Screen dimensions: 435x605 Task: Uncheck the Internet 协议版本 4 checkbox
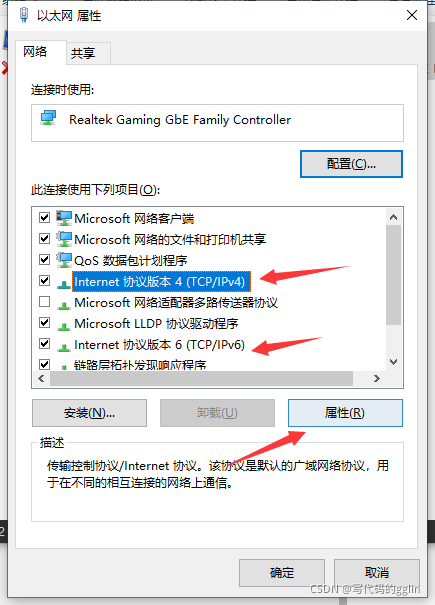pyautogui.click(x=45, y=281)
